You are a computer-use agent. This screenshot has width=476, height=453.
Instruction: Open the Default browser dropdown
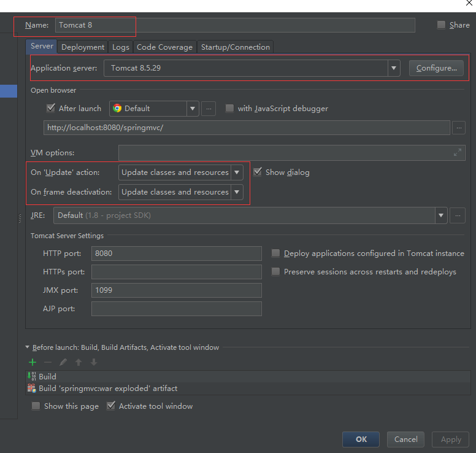193,109
